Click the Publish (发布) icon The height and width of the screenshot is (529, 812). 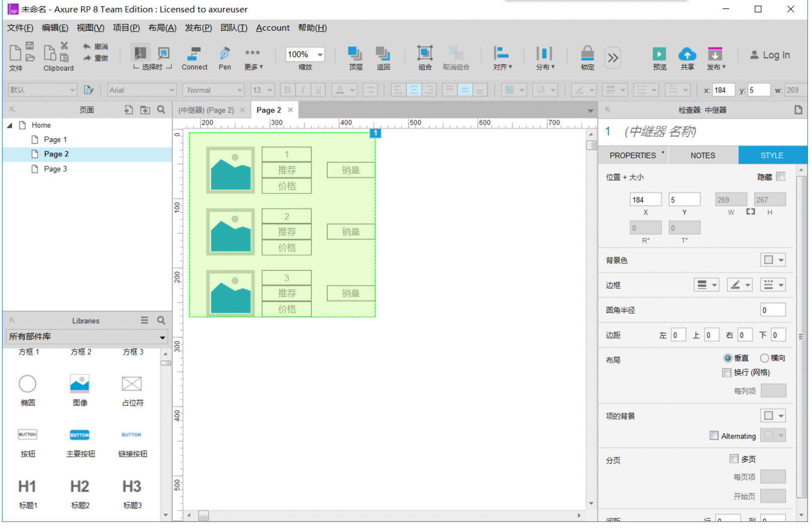(x=715, y=54)
